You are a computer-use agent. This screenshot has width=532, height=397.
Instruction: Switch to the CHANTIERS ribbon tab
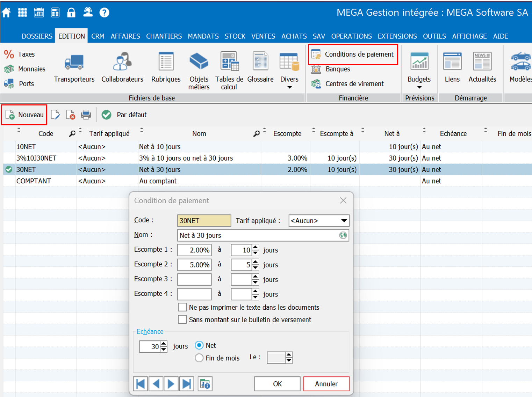point(164,36)
